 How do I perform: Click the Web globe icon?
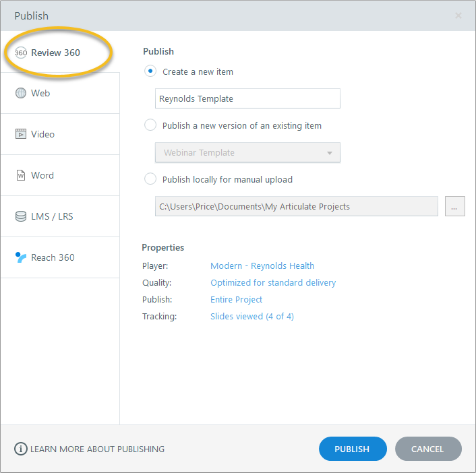click(x=21, y=93)
